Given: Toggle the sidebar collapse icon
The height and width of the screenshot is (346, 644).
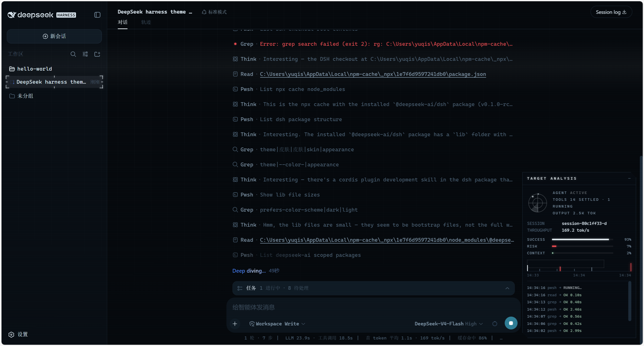Looking at the screenshot, I should (x=97, y=15).
